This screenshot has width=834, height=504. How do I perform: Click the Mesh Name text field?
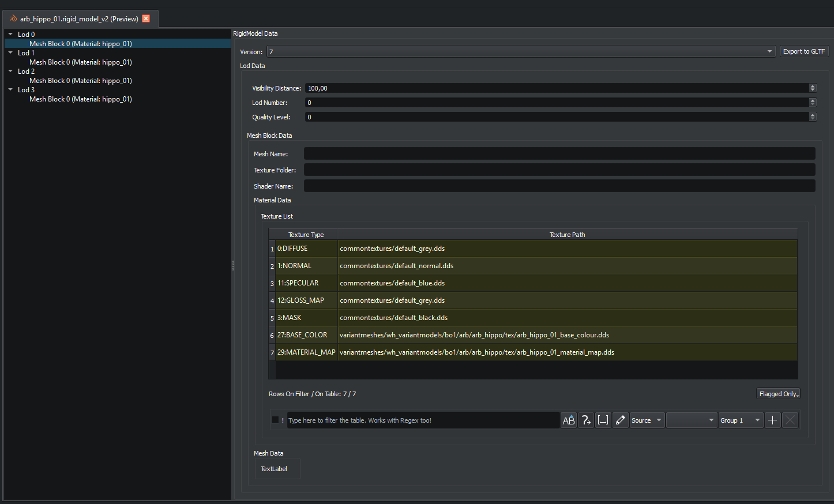click(x=559, y=153)
